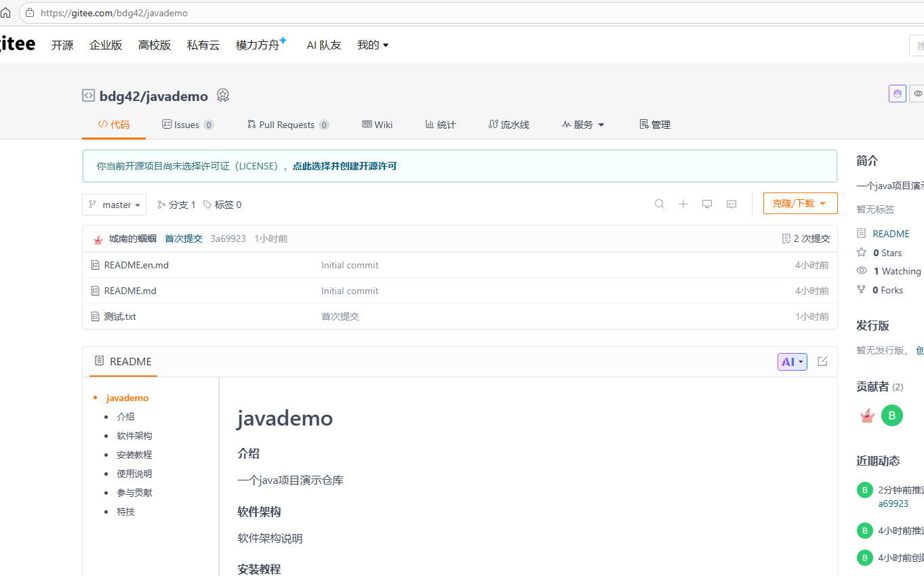
Task: Open commit hash 3a69923
Action: point(228,239)
